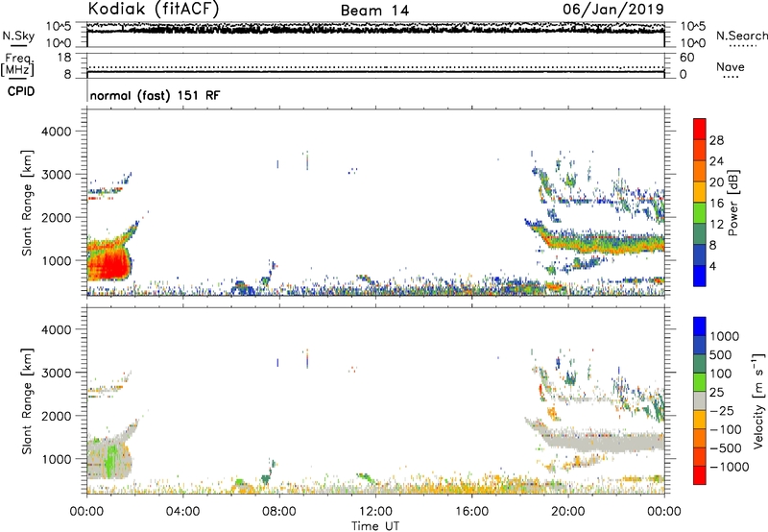Click the red top segment of power colorbar
Screen dimensions: 768x532
[700, 129]
